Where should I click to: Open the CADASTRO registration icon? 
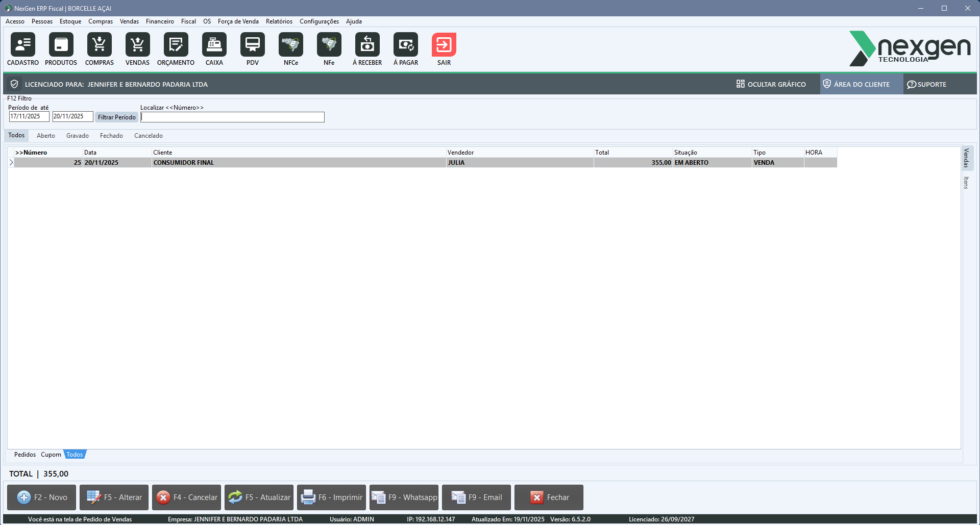(23, 45)
